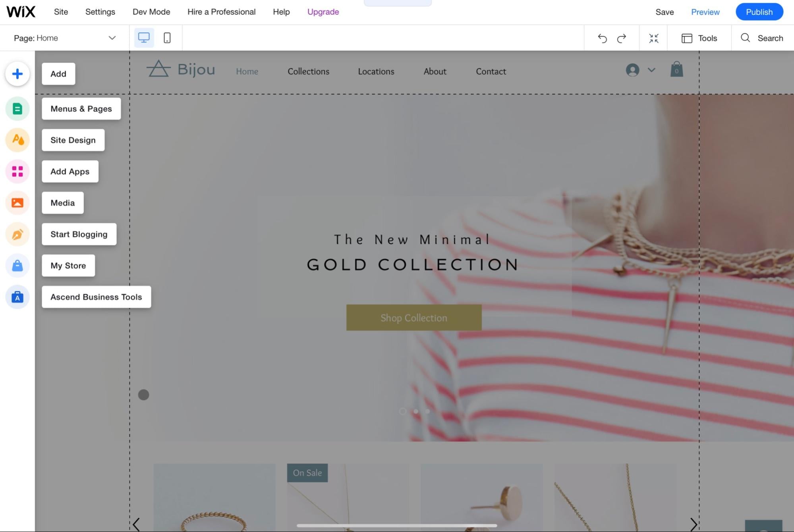Open Menus & Pages panel
Viewport: 794px width, 532px height.
[81, 108]
